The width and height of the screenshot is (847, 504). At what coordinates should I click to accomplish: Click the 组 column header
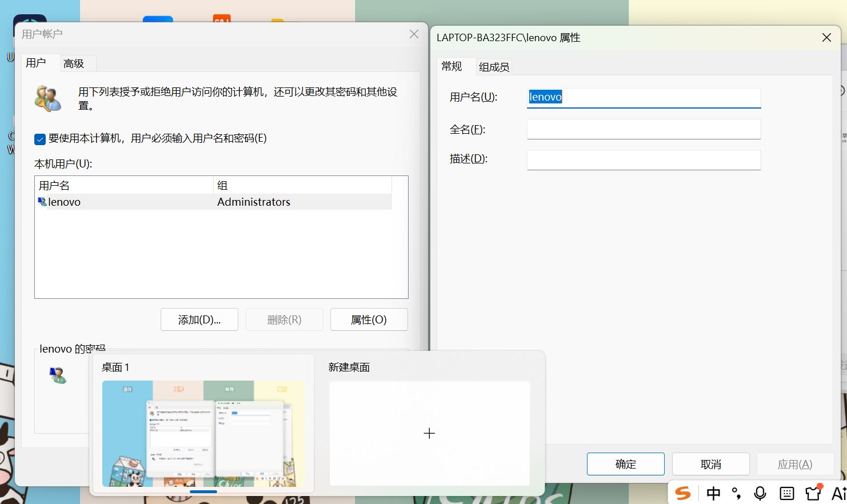[x=303, y=185]
